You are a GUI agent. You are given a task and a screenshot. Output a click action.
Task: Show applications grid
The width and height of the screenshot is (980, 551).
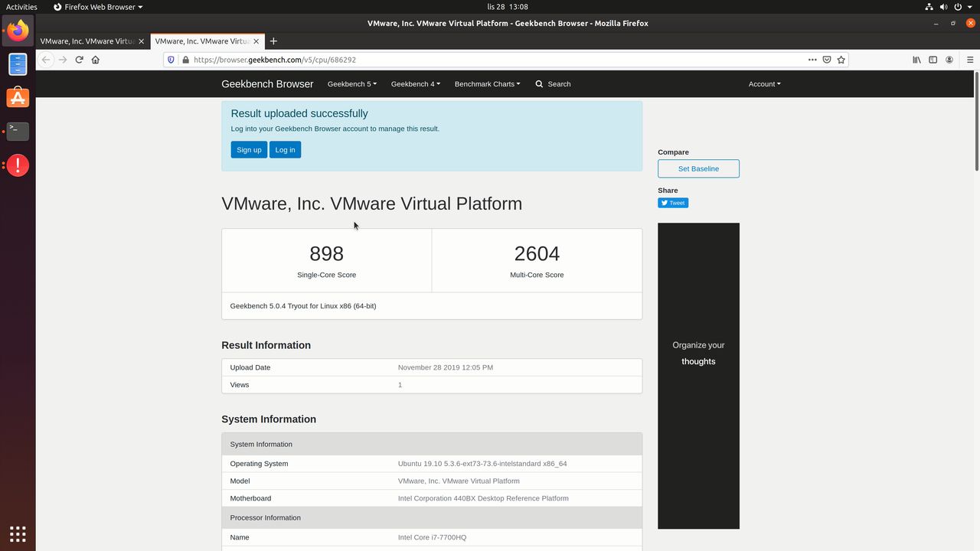coord(18,533)
